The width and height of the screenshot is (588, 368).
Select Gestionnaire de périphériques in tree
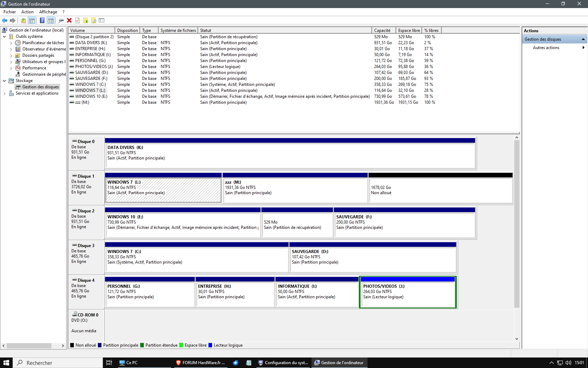pos(44,74)
